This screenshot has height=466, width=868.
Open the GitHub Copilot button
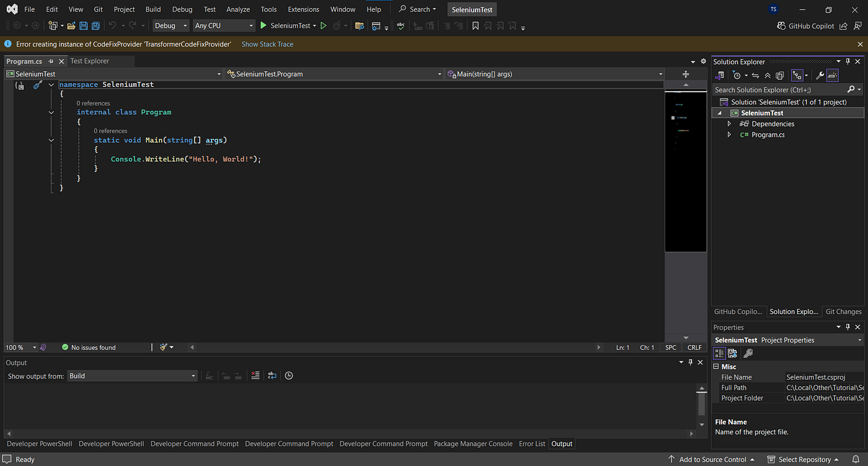[x=805, y=26]
